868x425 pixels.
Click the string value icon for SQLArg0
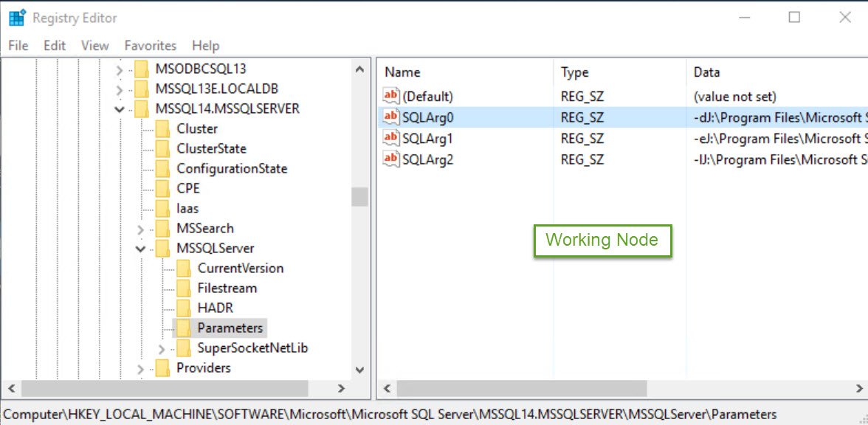click(391, 117)
